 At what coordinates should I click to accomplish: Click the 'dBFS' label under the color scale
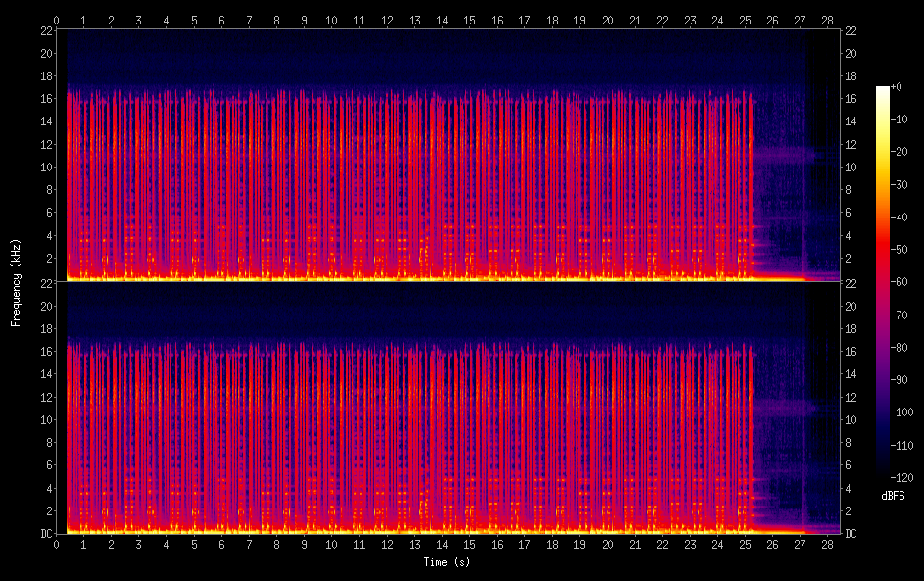click(893, 497)
